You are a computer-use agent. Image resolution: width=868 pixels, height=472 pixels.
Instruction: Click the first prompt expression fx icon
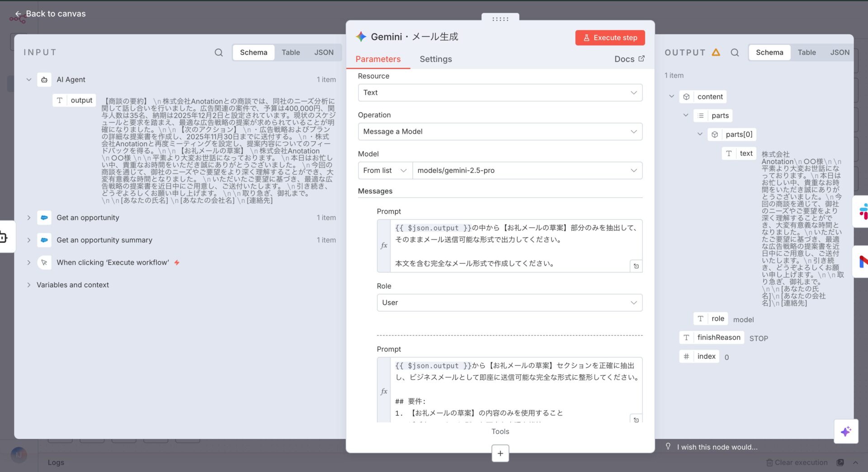(x=384, y=246)
